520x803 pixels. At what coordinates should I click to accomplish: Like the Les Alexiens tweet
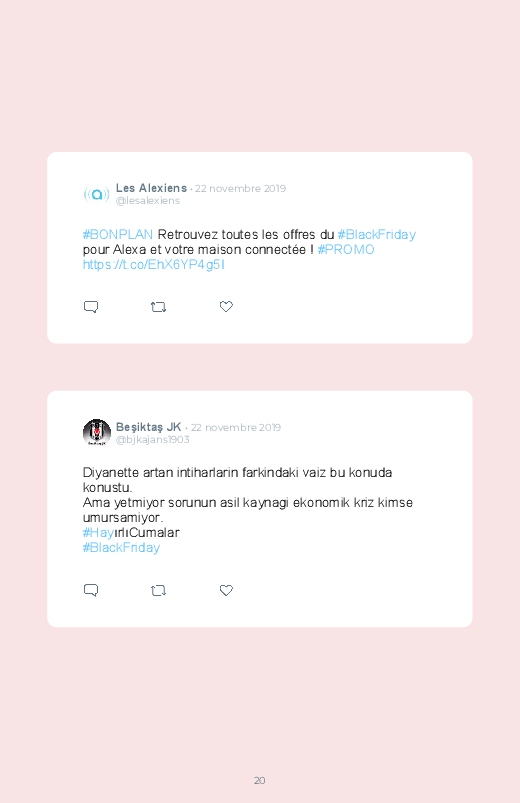tap(226, 306)
